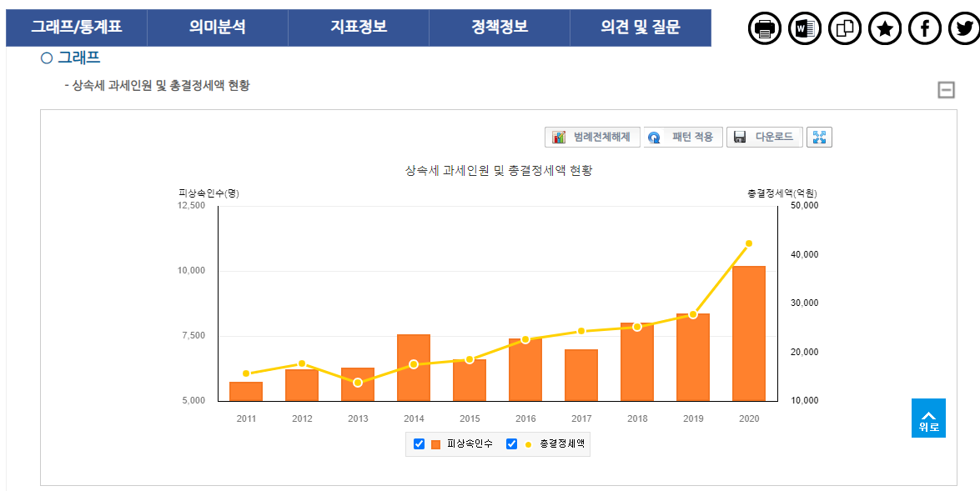Click x-axis label 2015

(x=470, y=418)
